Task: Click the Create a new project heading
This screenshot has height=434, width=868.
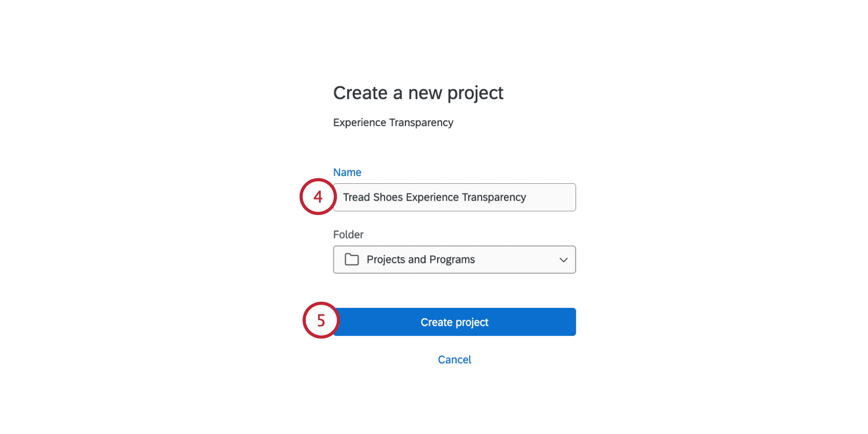Action: 418,93
